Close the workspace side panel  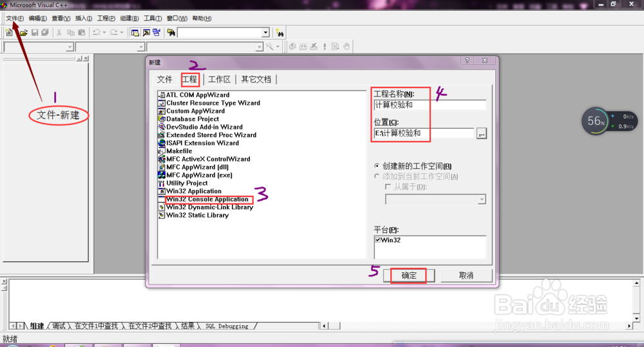click(86, 59)
